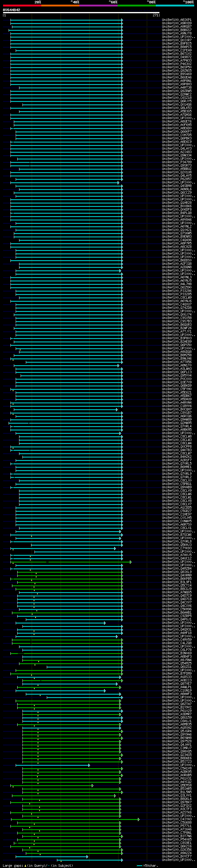Select the UniRef100_Q2HW95 label
Image resolution: width=197 pixels, height=868 pixels.
[177, 423]
